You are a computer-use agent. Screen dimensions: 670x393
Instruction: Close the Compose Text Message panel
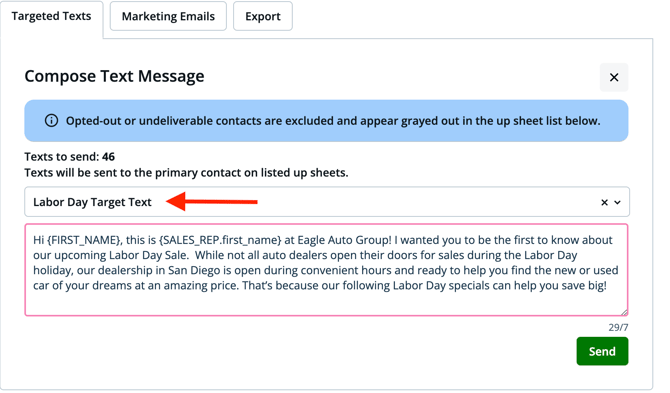[614, 77]
